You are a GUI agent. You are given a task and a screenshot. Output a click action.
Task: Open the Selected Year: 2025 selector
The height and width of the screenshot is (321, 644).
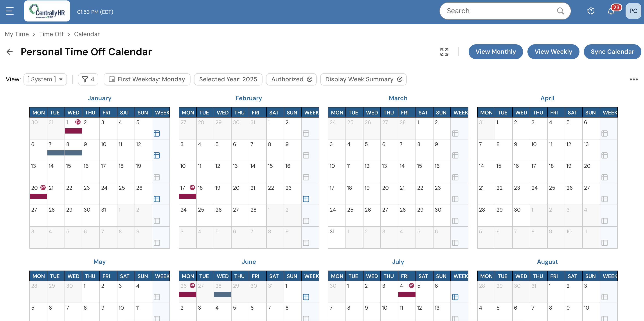click(x=228, y=79)
